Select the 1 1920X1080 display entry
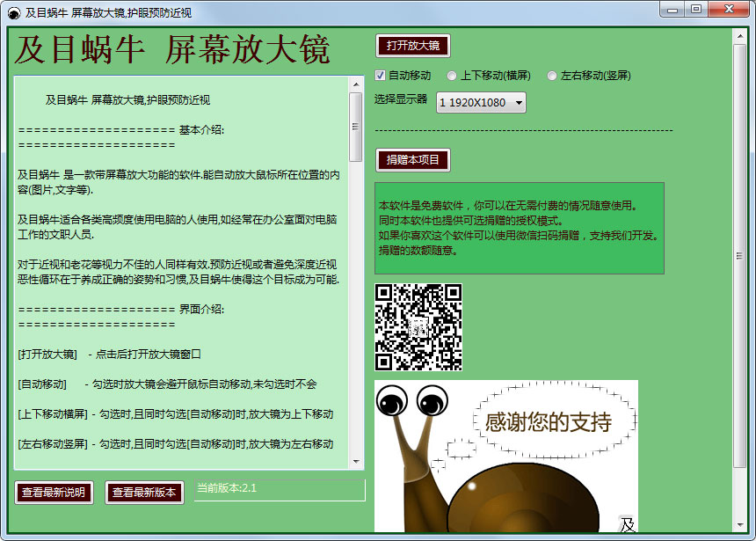The height and width of the screenshot is (541, 756). 470,103
